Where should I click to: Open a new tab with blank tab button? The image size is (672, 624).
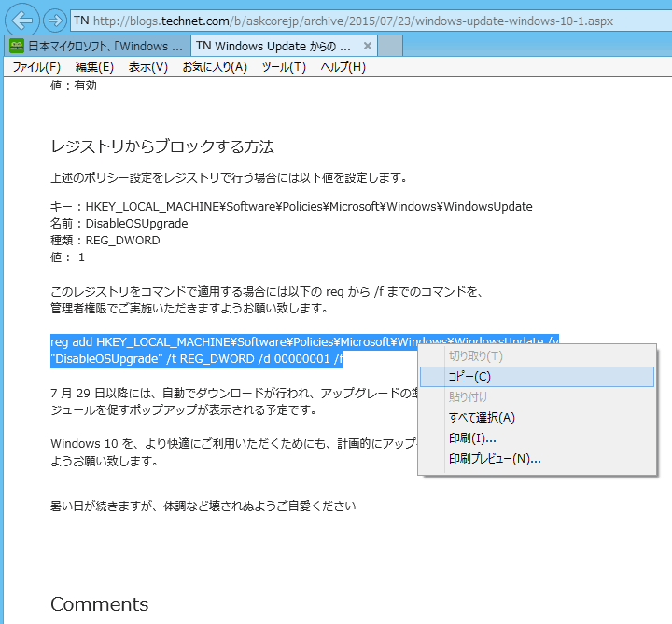click(x=390, y=46)
